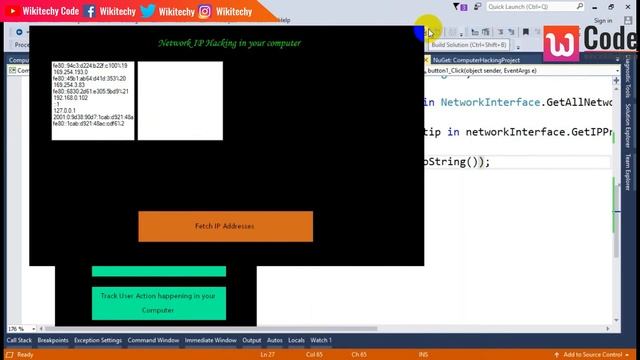Click the decrease indent toolbar icon
The height and width of the screenshot is (360, 640).
click(475, 32)
